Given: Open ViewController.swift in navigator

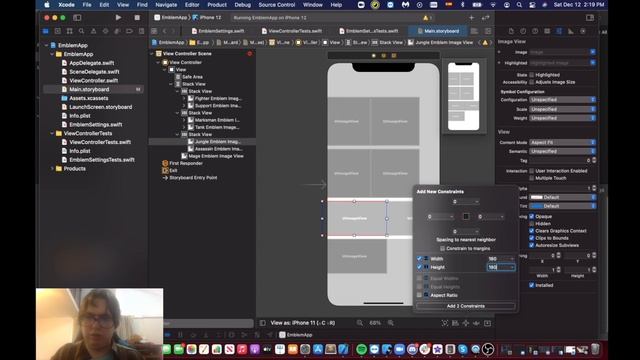Looking at the screenshot, I should pos(93,80).
